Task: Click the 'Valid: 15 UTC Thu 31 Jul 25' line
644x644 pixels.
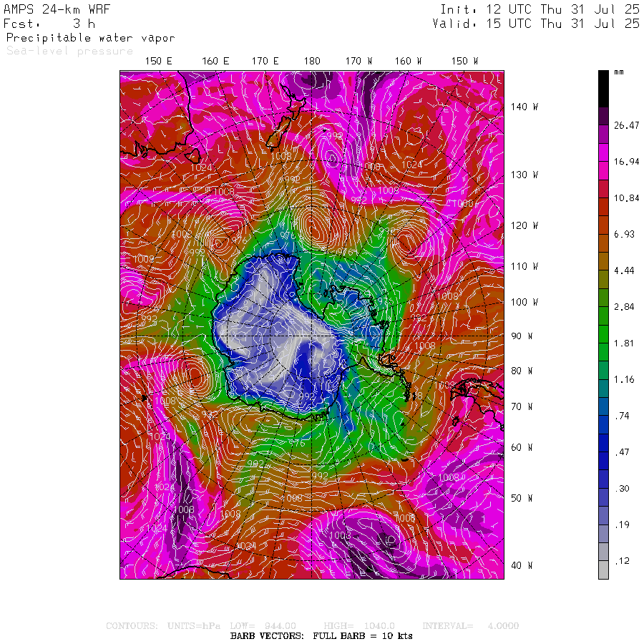Action: point(536,24)
